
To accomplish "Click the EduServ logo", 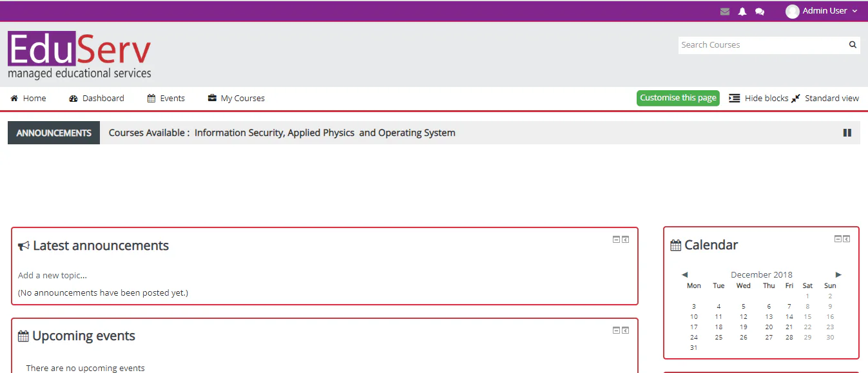I will (79, 55).
